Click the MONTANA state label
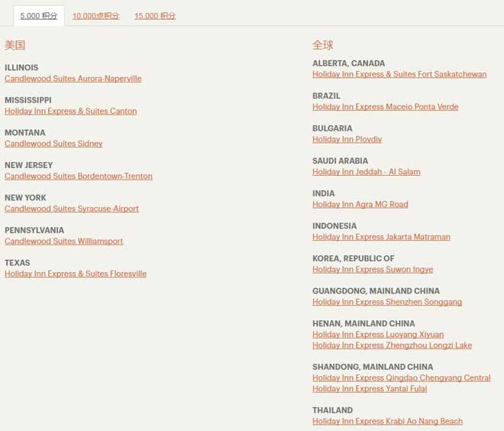504x431 pixels. click(x=24, y=132)
